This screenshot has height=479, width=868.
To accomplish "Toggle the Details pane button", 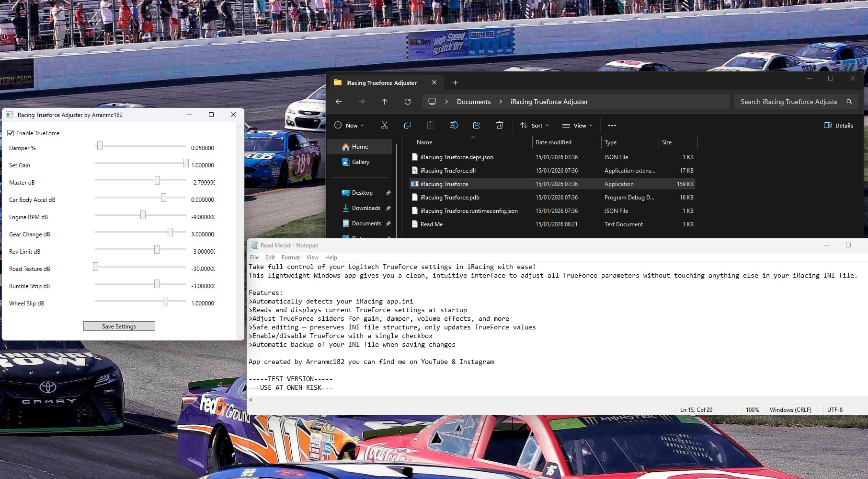I will tap(838, 125).
